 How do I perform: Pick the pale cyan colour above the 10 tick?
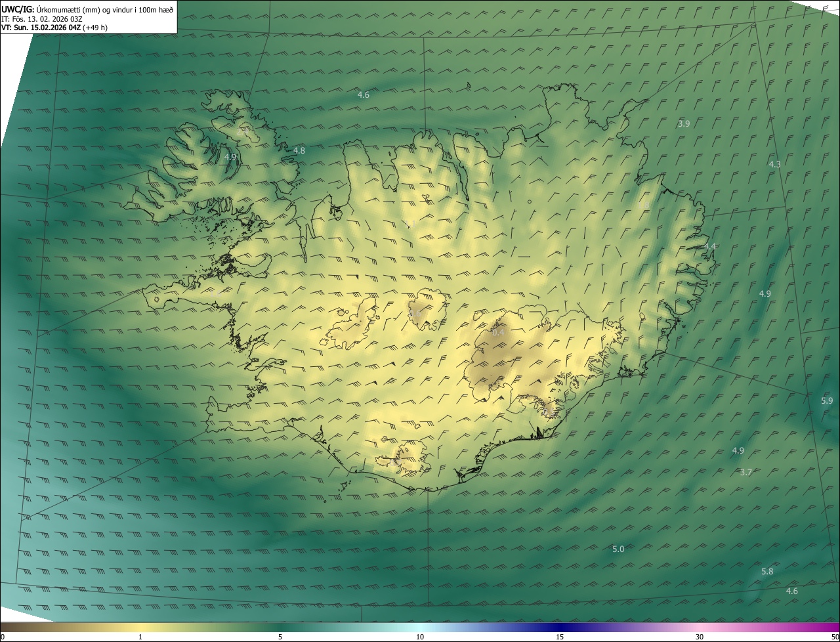(x=420, y=628)
